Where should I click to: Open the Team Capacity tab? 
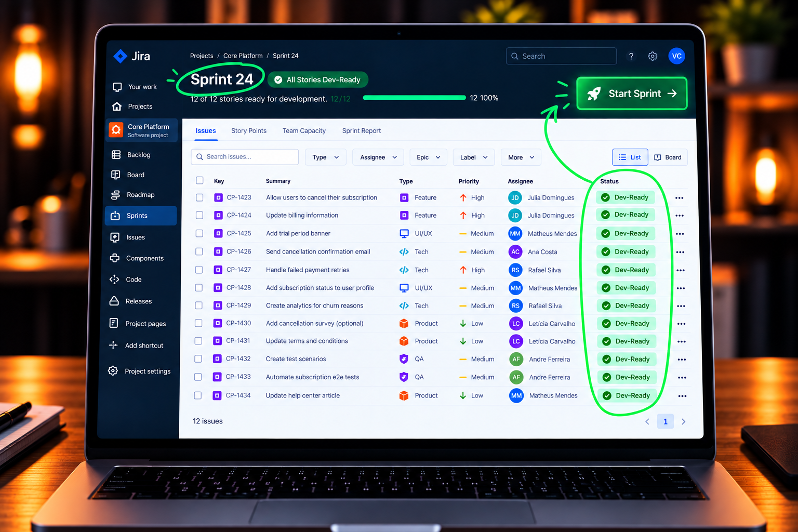[x=304, y=131]
